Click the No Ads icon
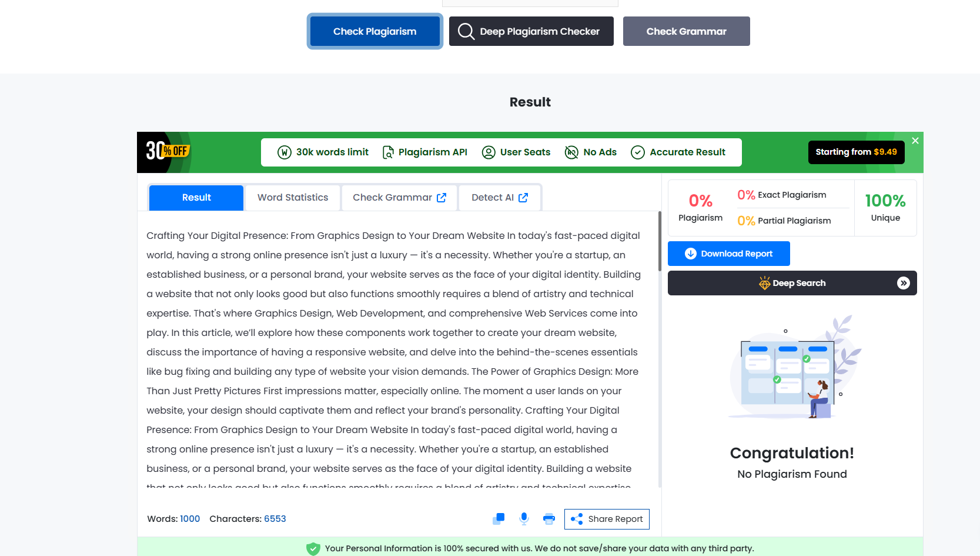The image size is (980, 556). (x=571, y=152)
